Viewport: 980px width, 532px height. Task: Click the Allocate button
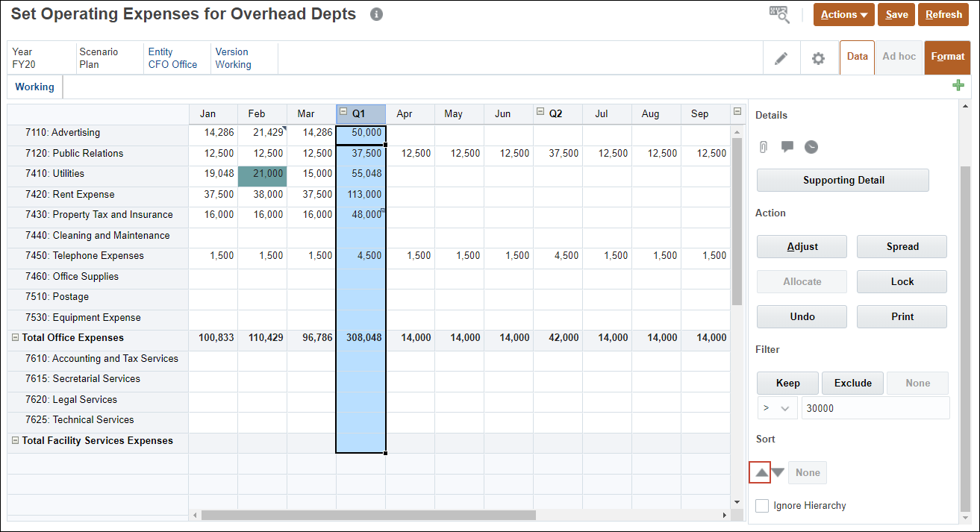802,281
